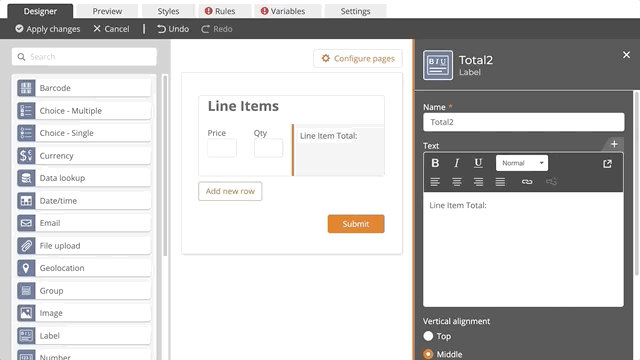
Task: Select the Date/time field icon
Action: click(26, 200)
